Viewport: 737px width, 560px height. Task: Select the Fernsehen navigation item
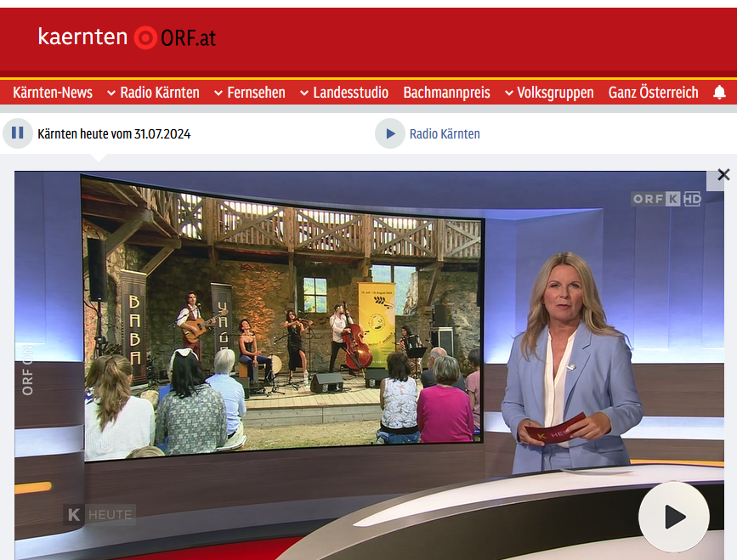256,92
